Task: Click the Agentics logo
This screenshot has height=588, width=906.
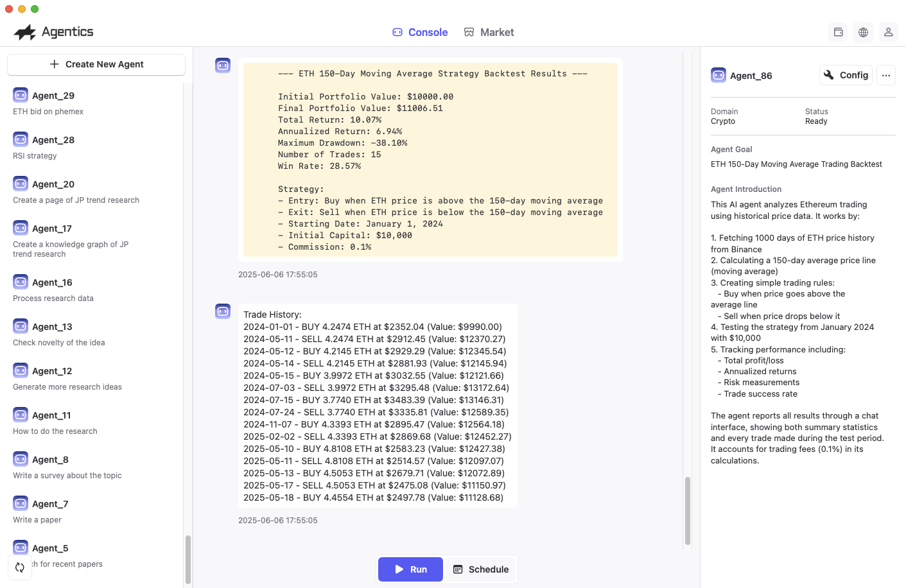Action: [x=54, y=32]
